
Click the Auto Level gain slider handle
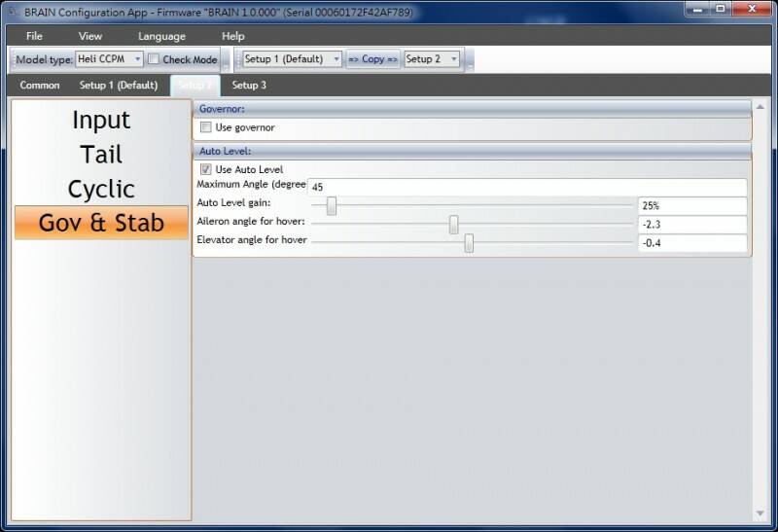pos(332,206)
